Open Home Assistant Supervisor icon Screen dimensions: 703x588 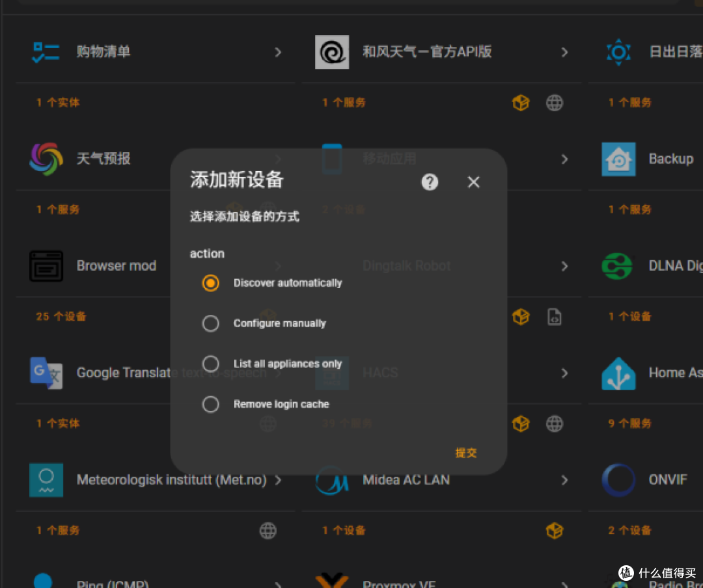click(x=618, y=373)
